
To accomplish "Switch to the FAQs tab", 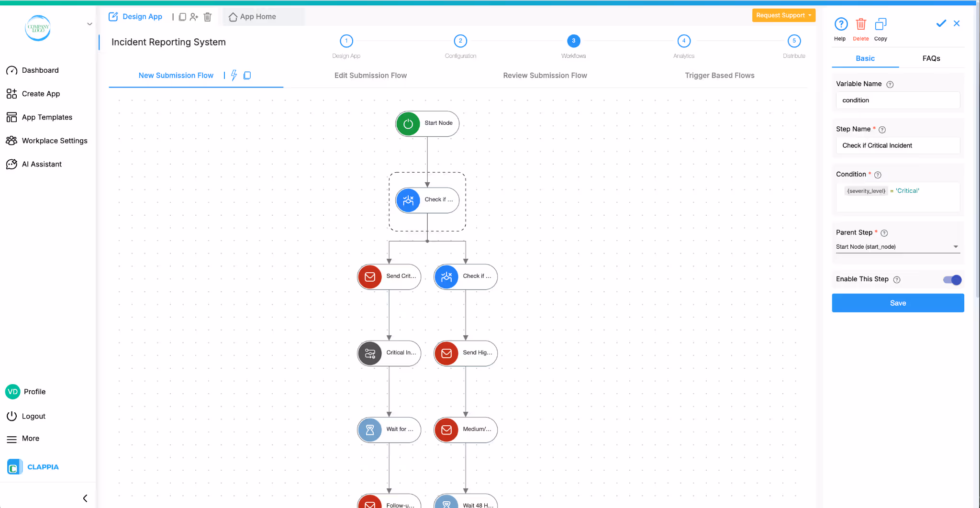I will (x=931, y=58).
